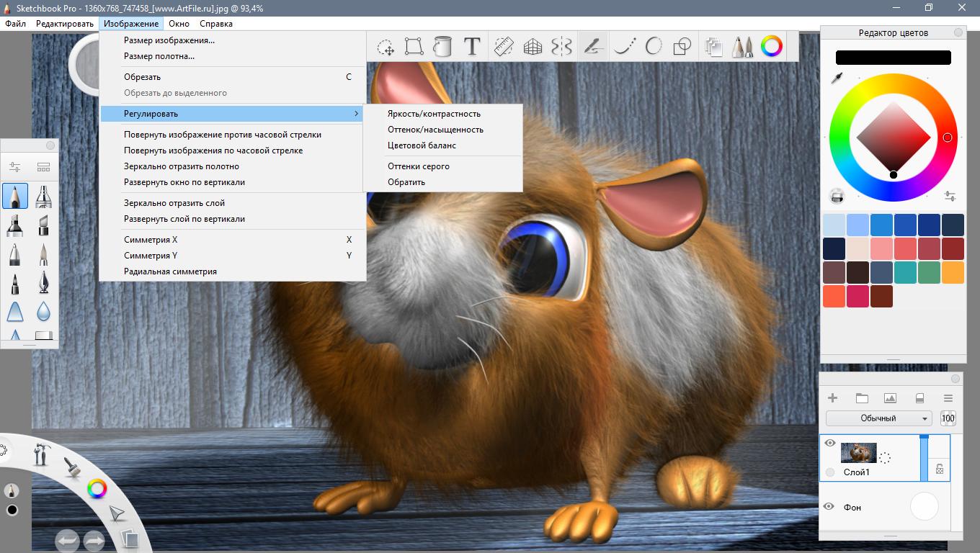980x553 pixels.
Task: Open the layer panel hamburger menu
Action: 948,398
